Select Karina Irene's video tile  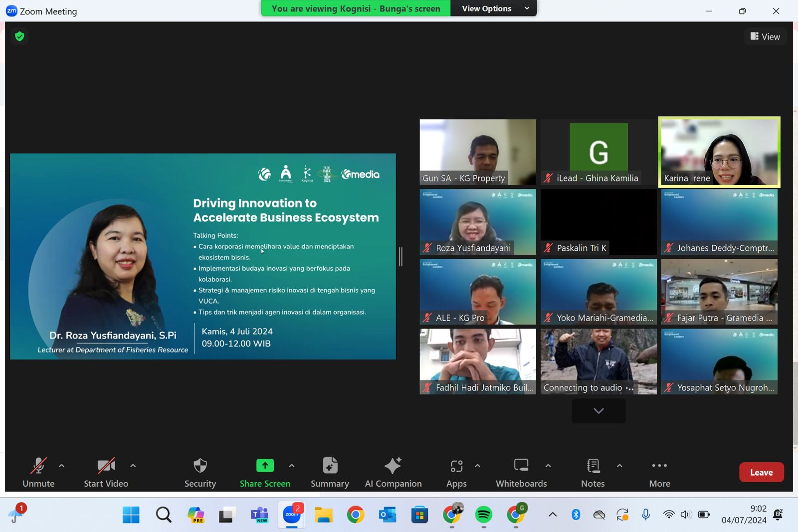(x=719, y=152)
